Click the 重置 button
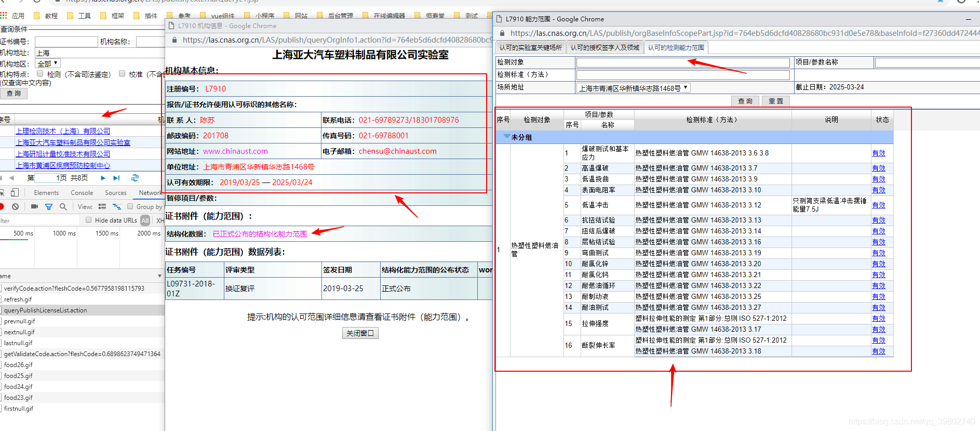 tap(776, 101)
